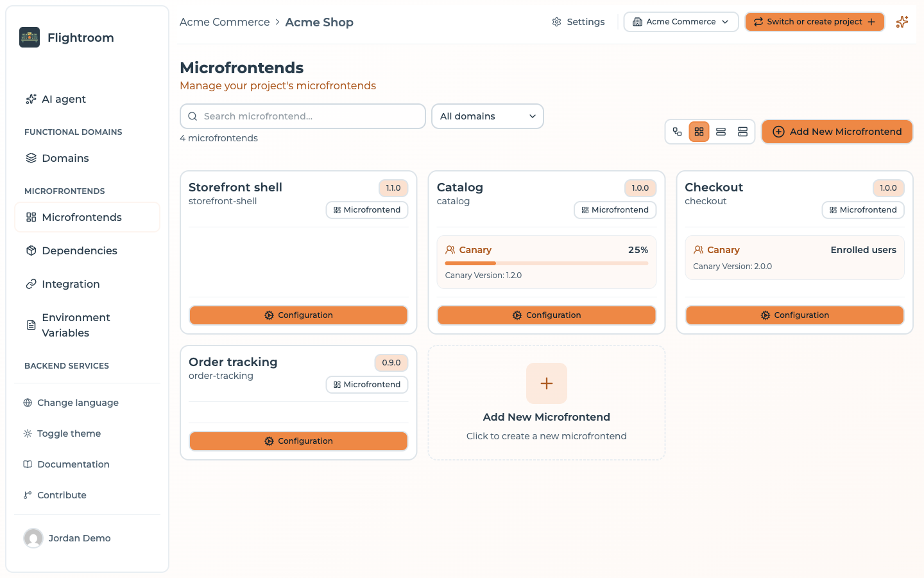924x578 pixels.
Task: Switch to the grid card view
Action: click(699, 132)
